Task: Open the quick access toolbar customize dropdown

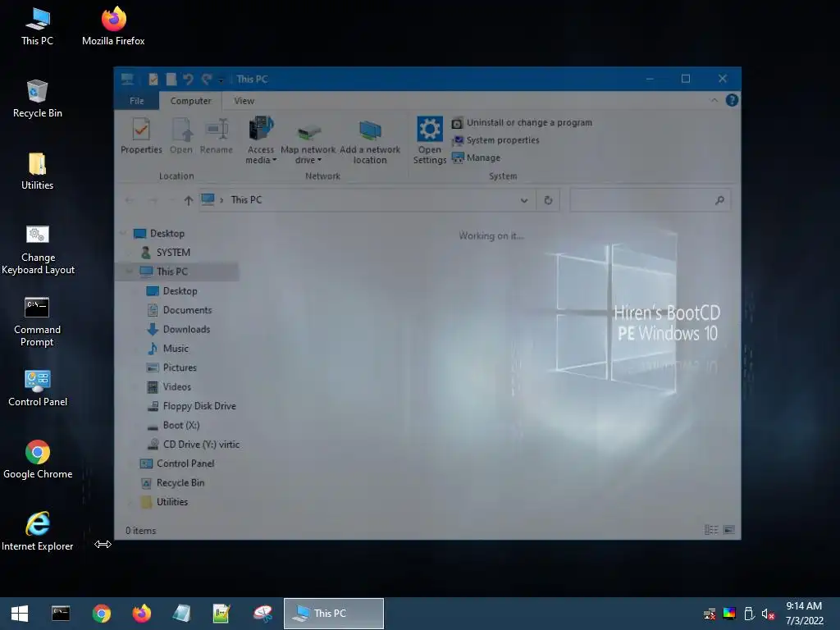Action: (x=221, y=80)
